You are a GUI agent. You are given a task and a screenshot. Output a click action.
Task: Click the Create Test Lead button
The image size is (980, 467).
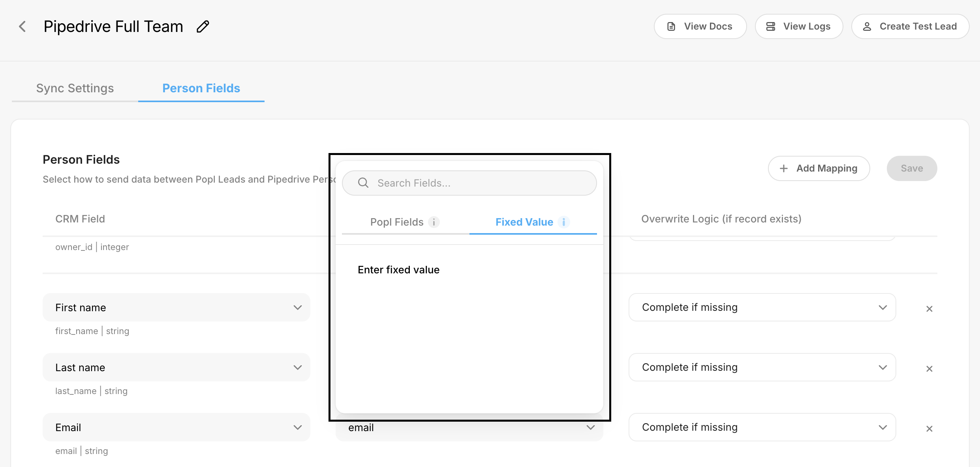[910, 26]
